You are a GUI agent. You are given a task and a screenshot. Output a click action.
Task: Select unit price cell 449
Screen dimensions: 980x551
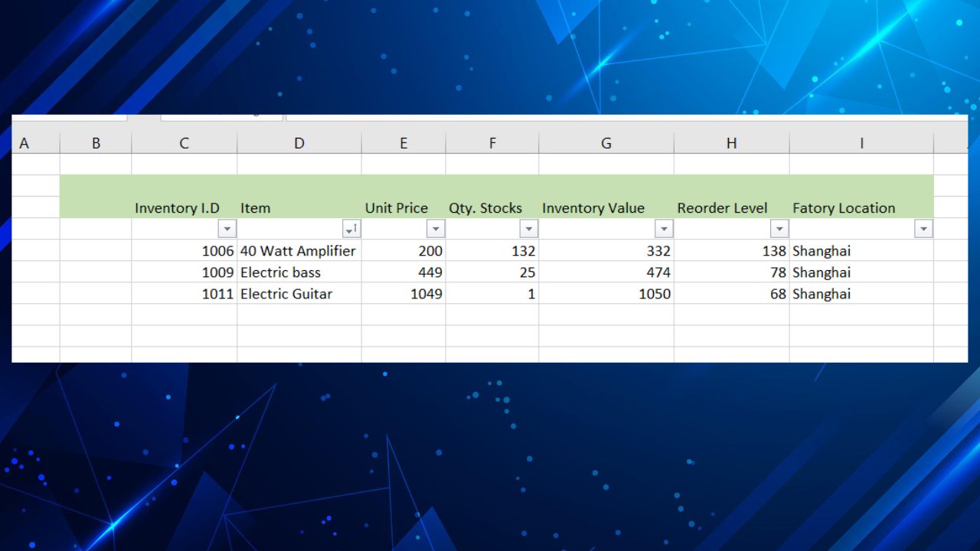[x=403, y=272]
